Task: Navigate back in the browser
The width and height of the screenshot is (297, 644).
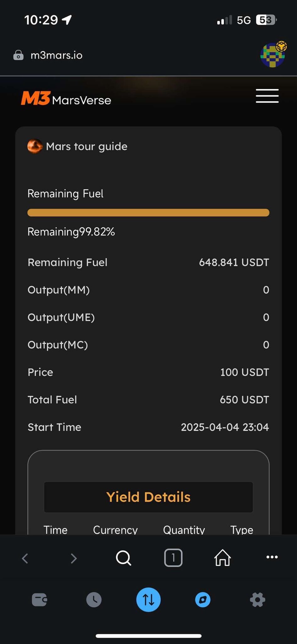Action: click(25, 558)
